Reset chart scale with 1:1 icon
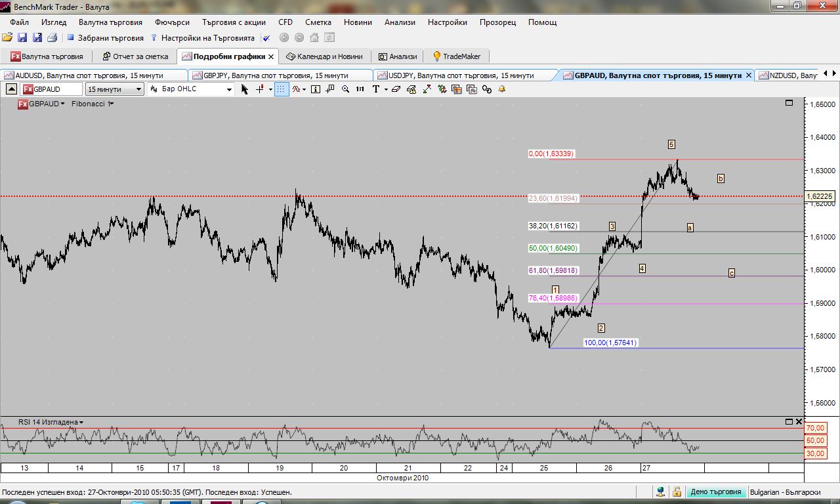 pyautogui.click(x=360, y=89)
